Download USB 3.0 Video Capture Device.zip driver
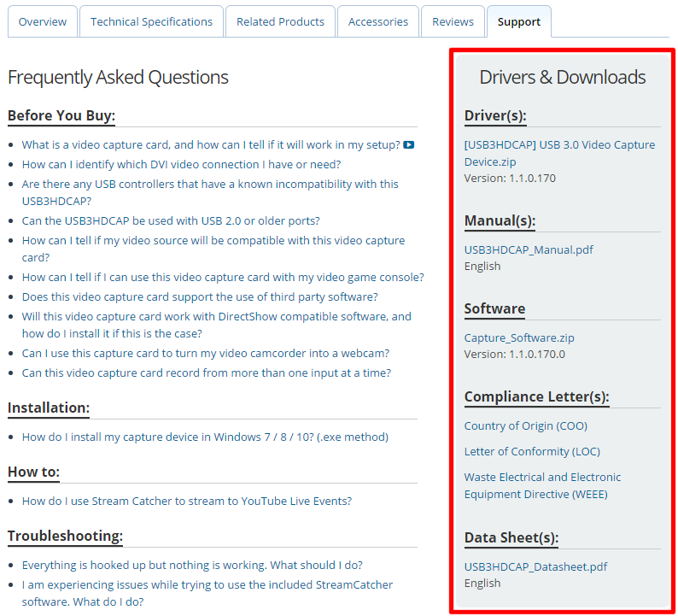Viewport: 678px width, 616px height. (x=559, y=153)
